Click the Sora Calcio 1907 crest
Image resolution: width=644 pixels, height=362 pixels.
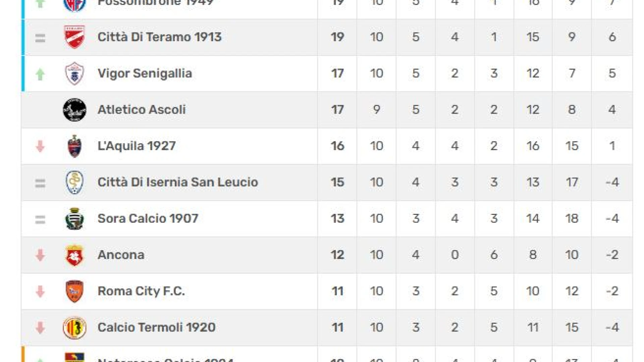[x=74, y=219]
